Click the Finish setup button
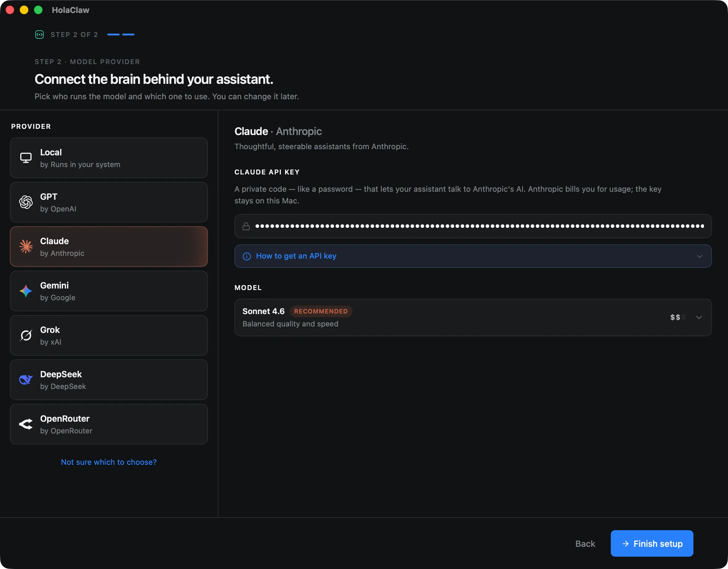The height and width of the screenshot is (569, 728). (x=652, y=543)
